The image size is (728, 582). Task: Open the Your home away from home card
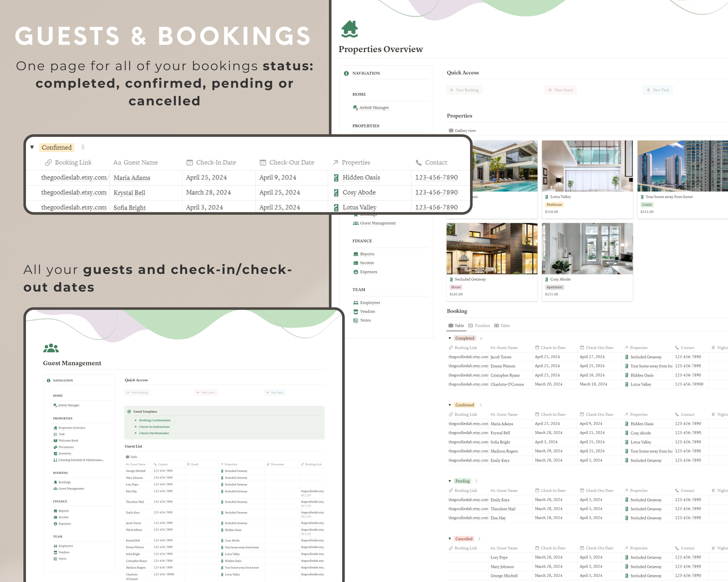click(x=682, y=179)
